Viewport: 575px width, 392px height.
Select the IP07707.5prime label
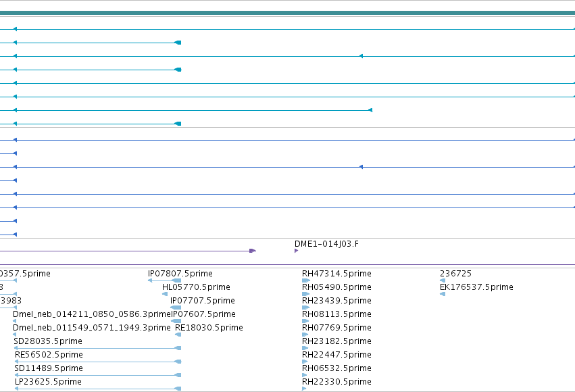point(203,301)
